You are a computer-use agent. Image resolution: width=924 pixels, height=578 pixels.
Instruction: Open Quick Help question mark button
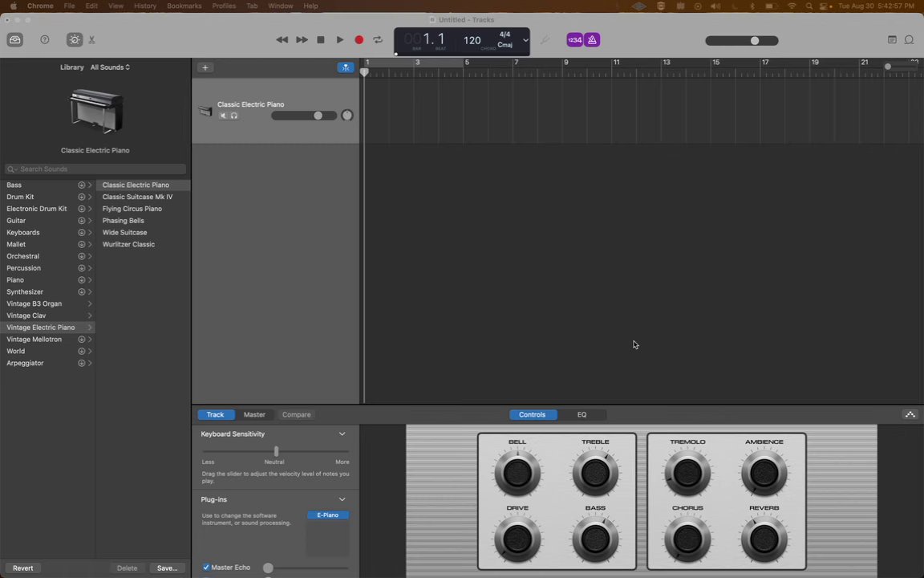45,39
